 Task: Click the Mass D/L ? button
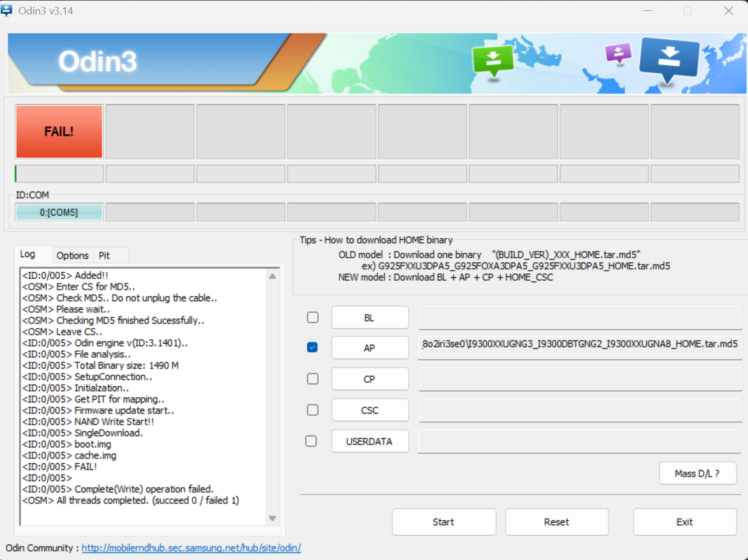[698, 473]
